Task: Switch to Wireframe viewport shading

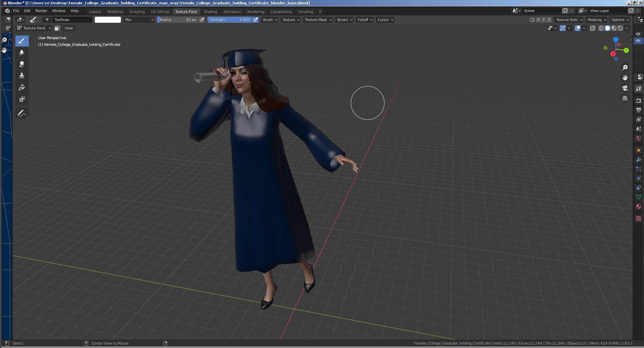Action: 601,28
